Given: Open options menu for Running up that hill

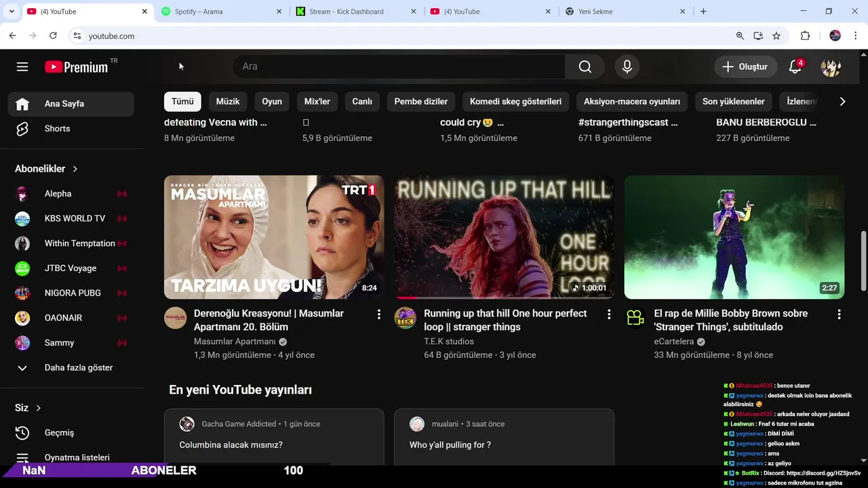Looking at the screenshot, I should pyautogui.click(x=609, y=314).
